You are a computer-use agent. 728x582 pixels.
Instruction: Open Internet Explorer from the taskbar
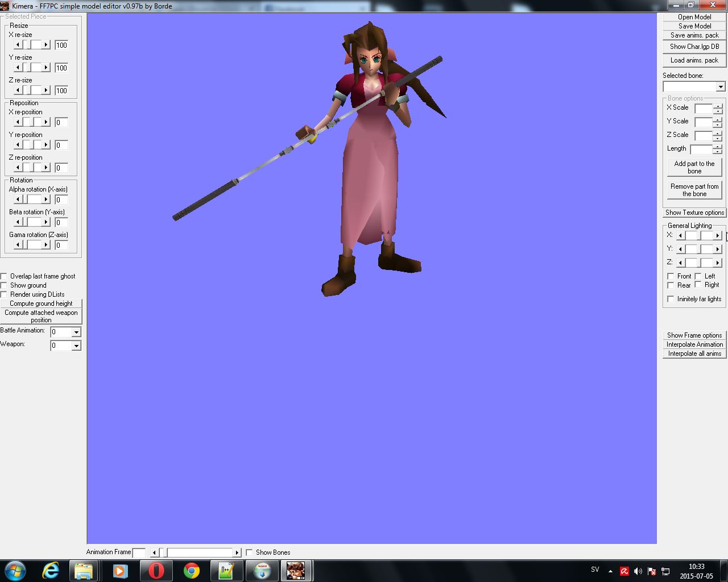coord(51,571)
